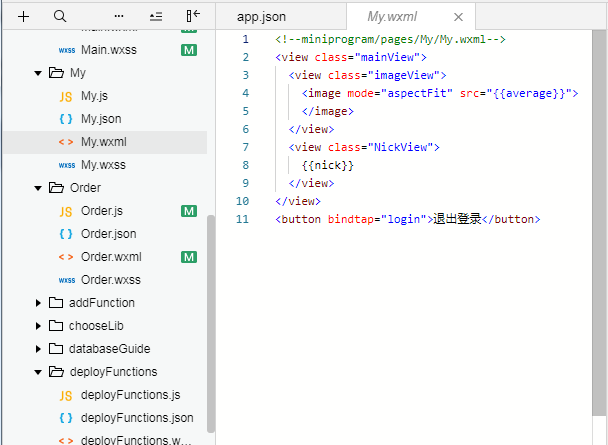Click line number 4 in the editor
The image size is (608, 445).
point(245,93)
